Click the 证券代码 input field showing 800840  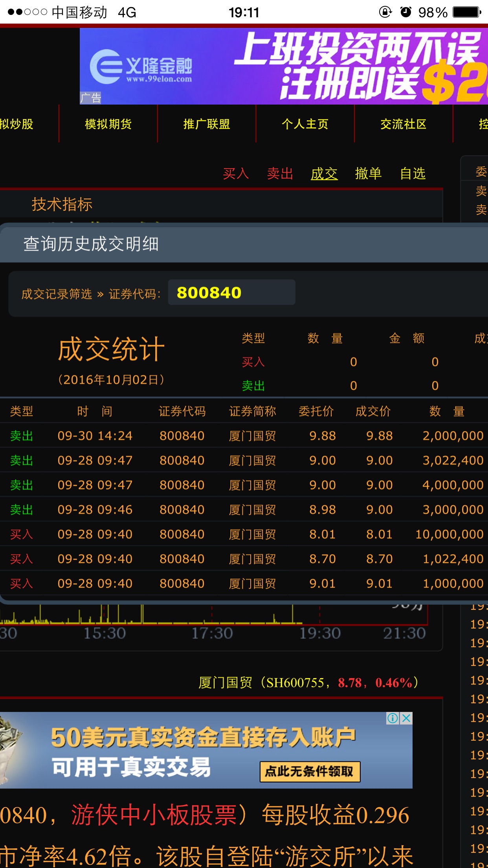coord(231,292)
